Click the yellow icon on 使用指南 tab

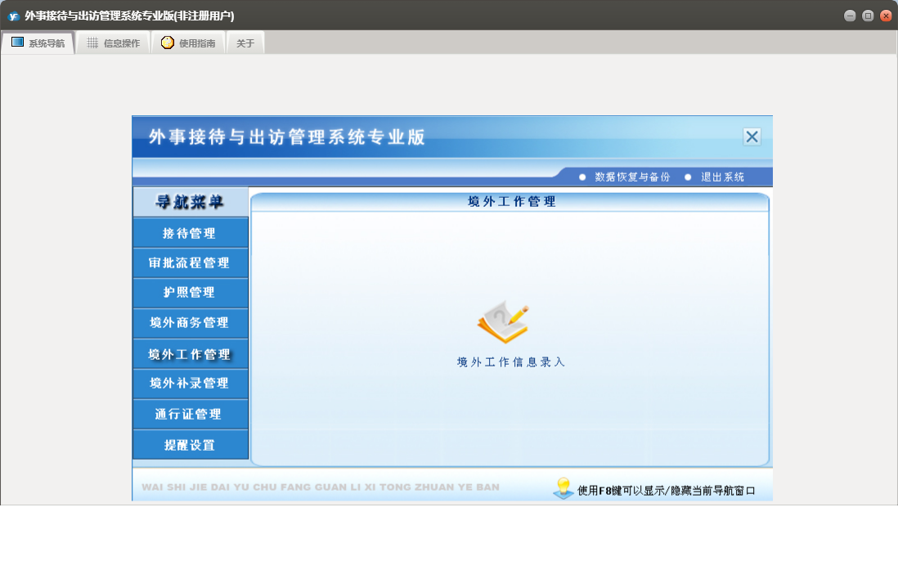pos(167,43)
